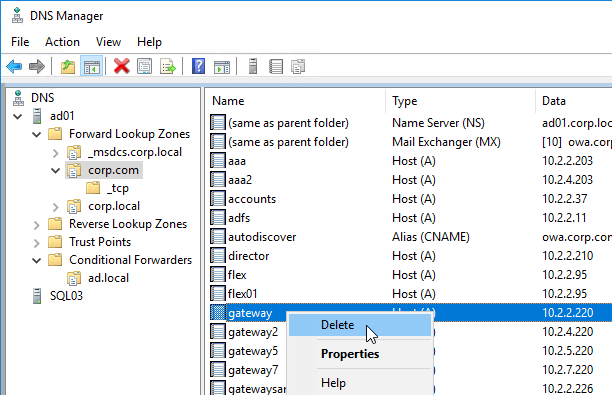This screenshot has height=395, width=612.
Task: Click the Forward arrow toolbar icon
Action: click(x=37, y=66)
